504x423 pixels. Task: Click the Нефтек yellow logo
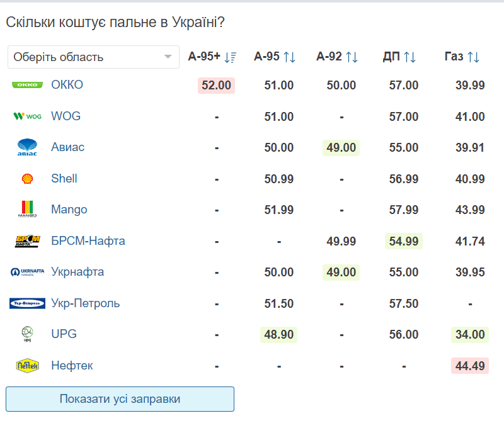point(27,365)
